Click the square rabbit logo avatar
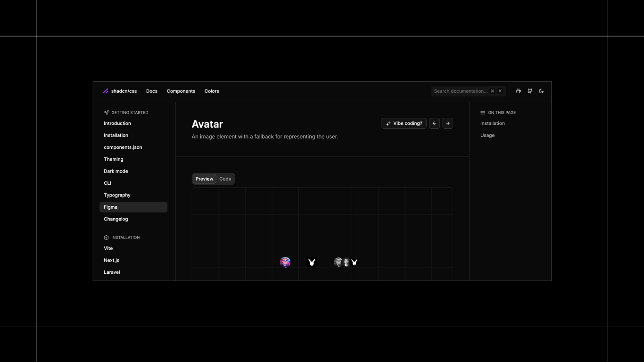The image size is (644, 362). click(x=312, y=262)
